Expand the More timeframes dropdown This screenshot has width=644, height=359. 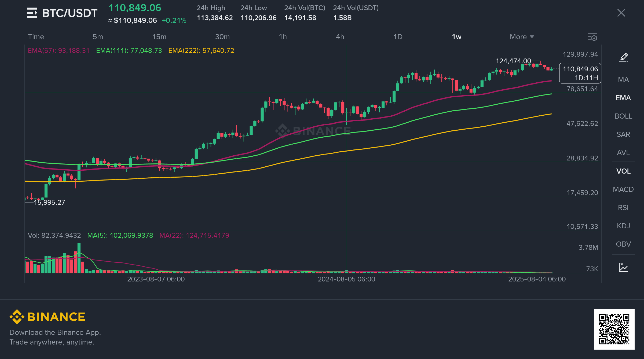518,37
